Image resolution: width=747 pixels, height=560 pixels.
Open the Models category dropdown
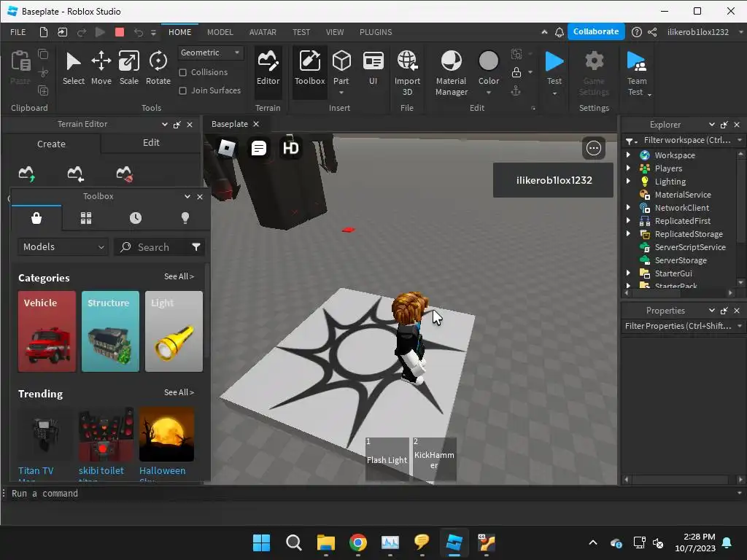[63, 246]
